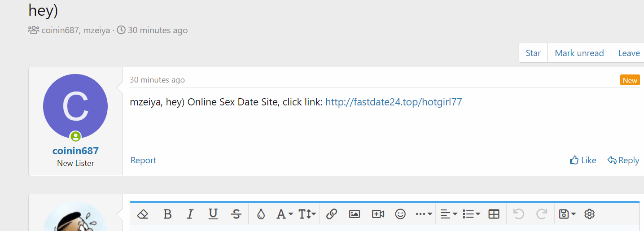This screenshot has height=231, width=644.
Task: Open the text color picker drop icon
Action: pos(261,214)
